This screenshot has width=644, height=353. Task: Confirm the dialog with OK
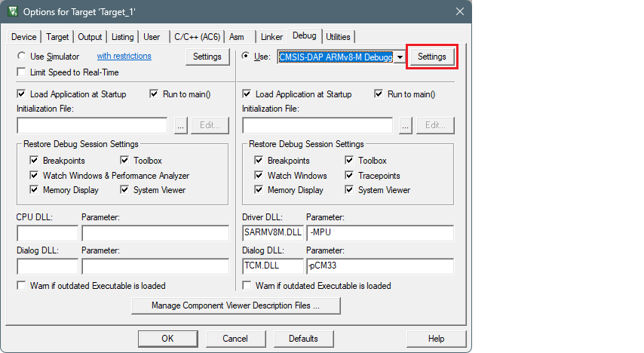click(x=167, y=339)
